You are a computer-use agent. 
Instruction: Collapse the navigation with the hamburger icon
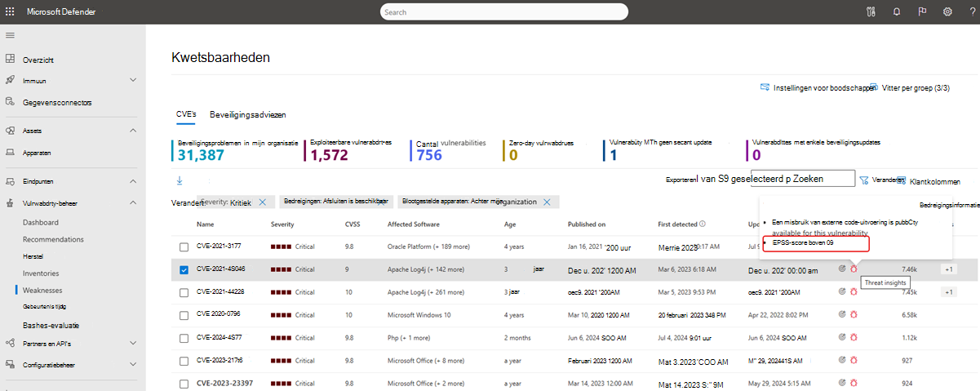[11, 35]
